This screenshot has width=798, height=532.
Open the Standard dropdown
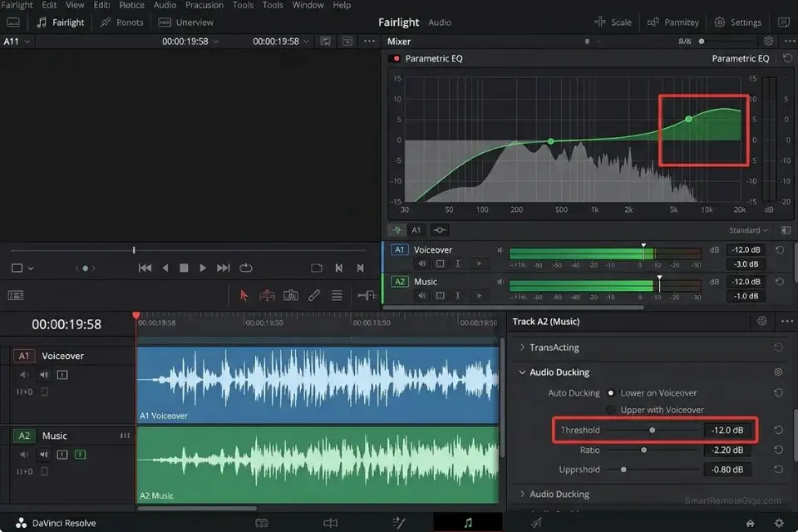[x=748, y=230]
